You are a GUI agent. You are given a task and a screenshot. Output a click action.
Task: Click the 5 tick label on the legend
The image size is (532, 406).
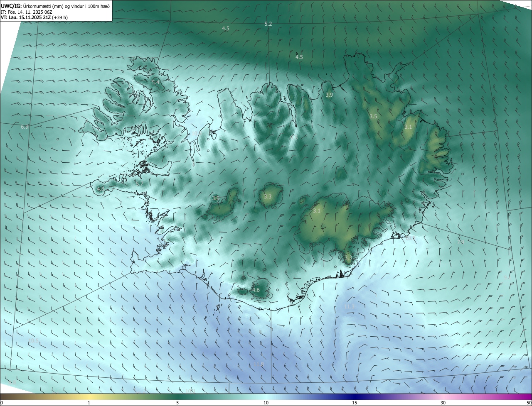pyautogui.click(x=177, y=403)
